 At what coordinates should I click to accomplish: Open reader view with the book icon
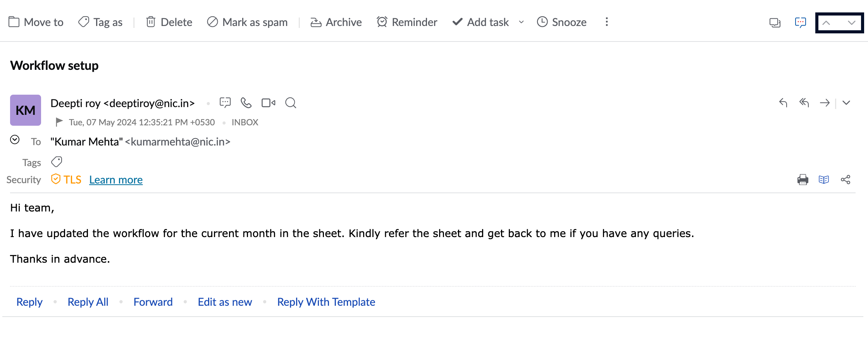pyautogui.click(x=824, y=180)
